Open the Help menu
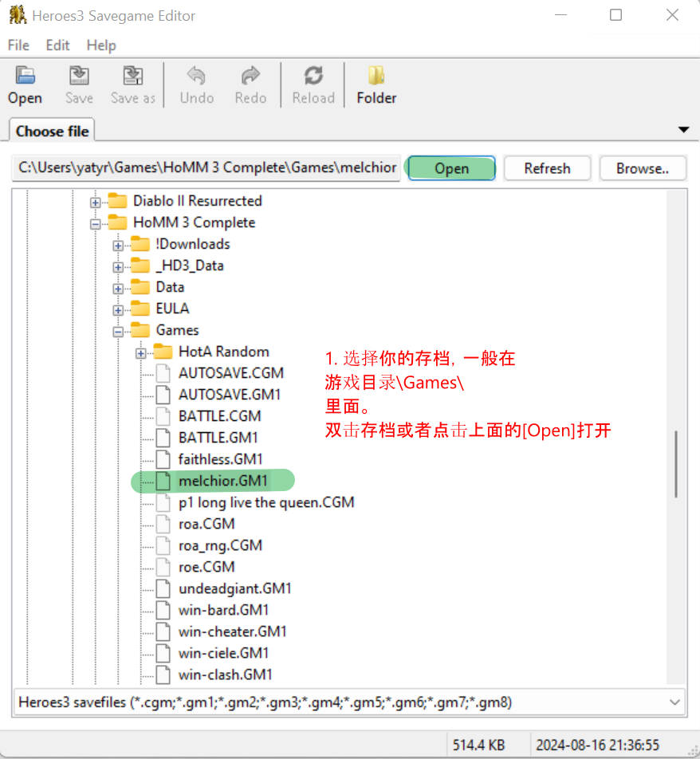Screen dimensions: 700x759 click(x=101, y=45)
